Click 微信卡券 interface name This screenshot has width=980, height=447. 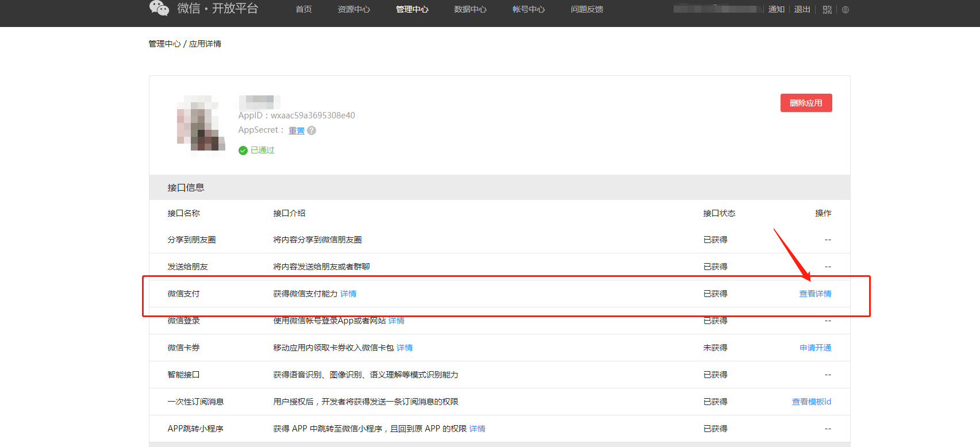[183, 348]
